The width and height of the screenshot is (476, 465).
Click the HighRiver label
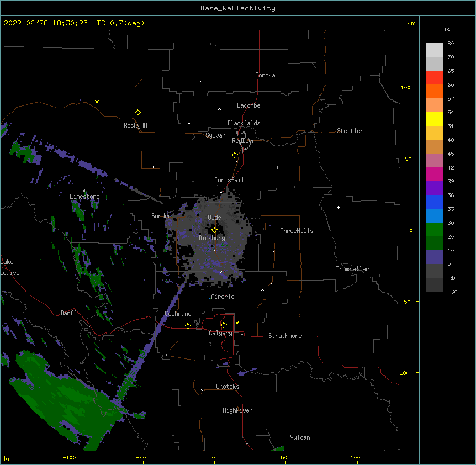point(237,410)
